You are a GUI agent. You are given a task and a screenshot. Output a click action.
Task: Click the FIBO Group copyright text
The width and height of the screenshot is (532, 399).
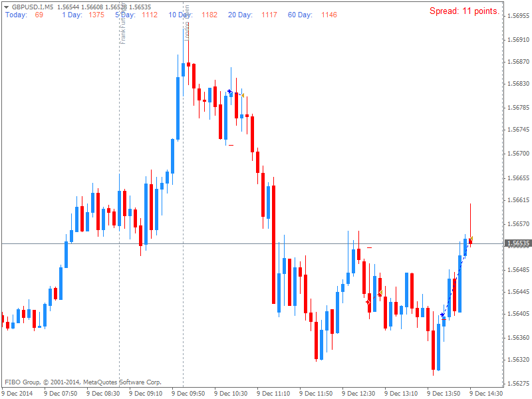[x=83, y=382]
